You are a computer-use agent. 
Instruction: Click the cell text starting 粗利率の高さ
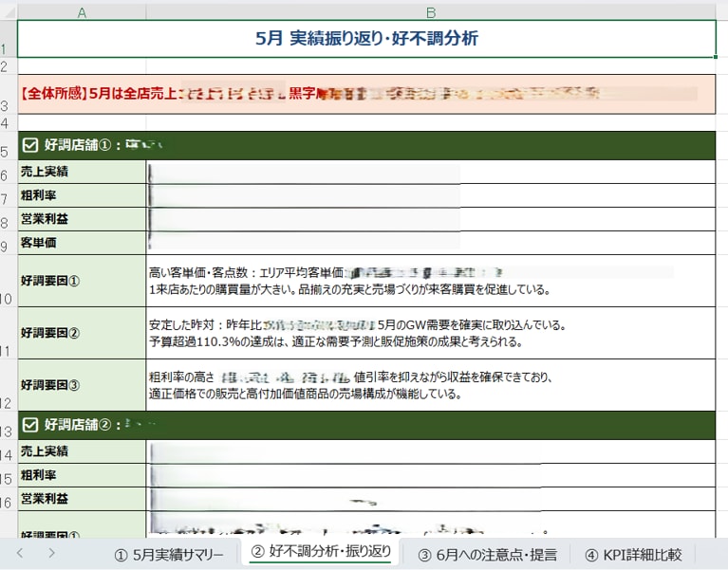pyautogui.click(x=351, y=385)
